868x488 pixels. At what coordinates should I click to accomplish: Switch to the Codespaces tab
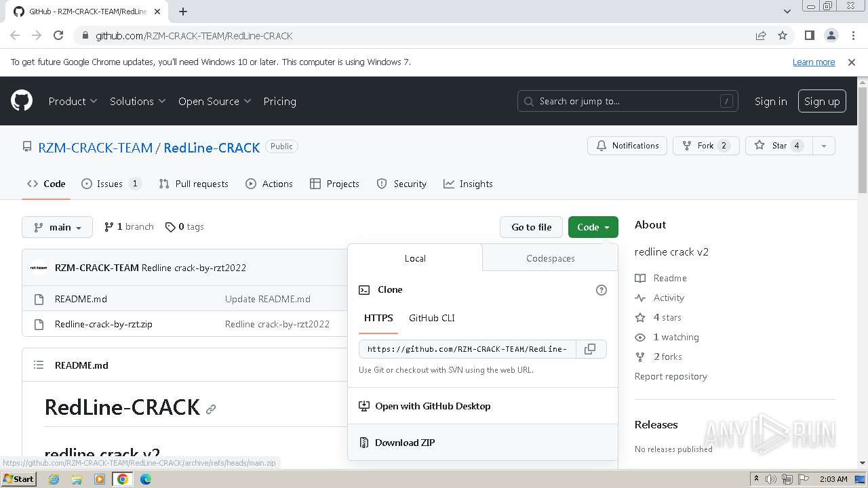[x=550, y=258]
